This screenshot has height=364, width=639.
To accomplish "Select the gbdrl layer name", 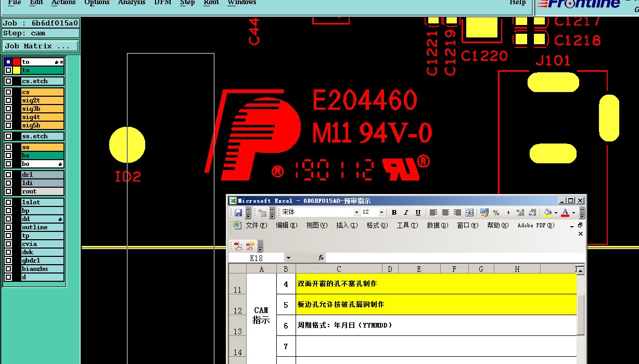I will 42,261.
